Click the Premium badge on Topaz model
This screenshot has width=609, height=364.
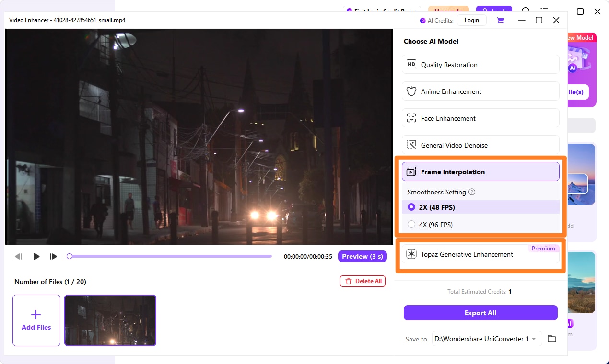[x=543, y=249]
